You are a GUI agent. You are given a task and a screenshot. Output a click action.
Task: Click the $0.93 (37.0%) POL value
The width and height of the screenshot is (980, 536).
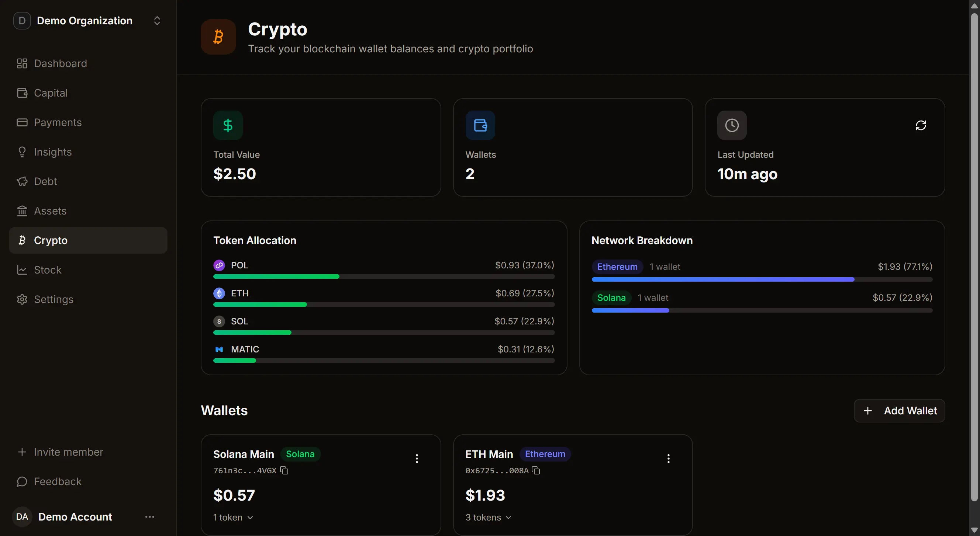(525, 265)
